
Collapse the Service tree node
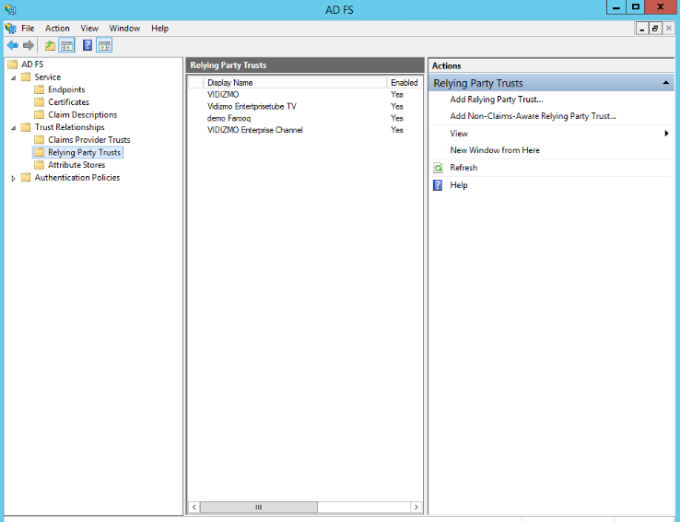(14, 77)
